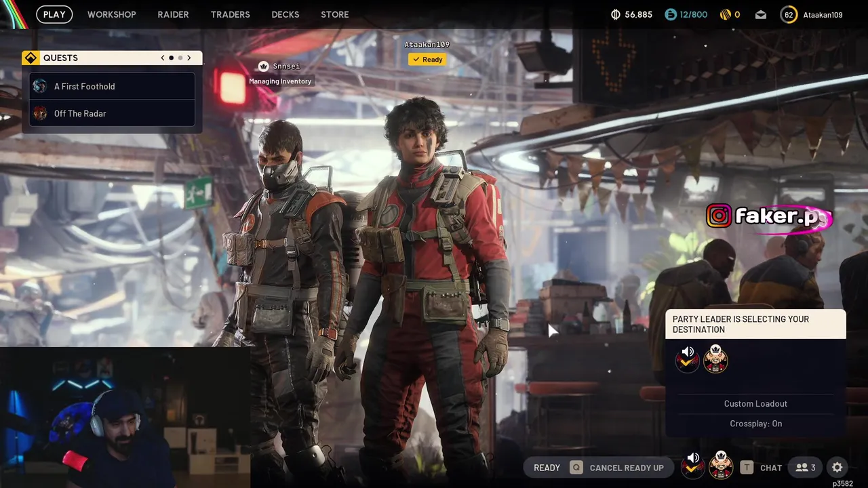The image size is (868, 488).
Task: Open the DECKS tab
Action: [285, 14]
